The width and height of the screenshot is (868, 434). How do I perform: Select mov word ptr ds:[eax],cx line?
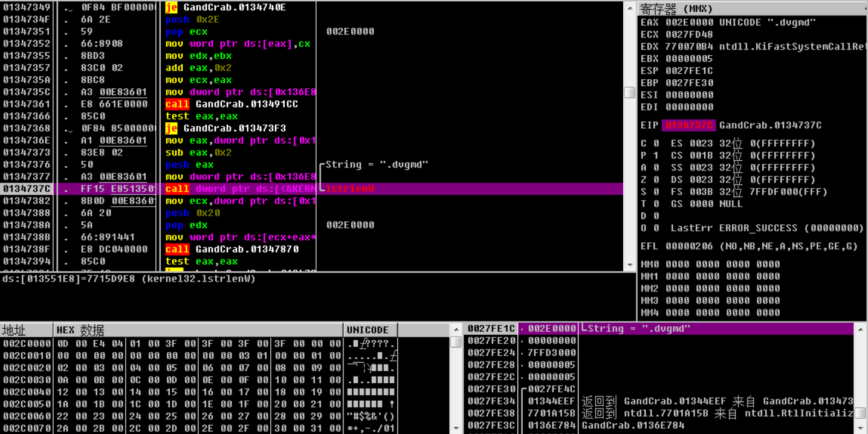click(238, 44)
